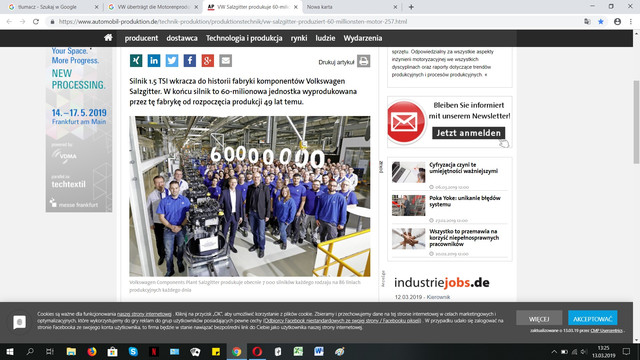Open Microsoft Store from taskbar
Image resolution: width=640 pixels, height=360 pixels.
[113, 351]
